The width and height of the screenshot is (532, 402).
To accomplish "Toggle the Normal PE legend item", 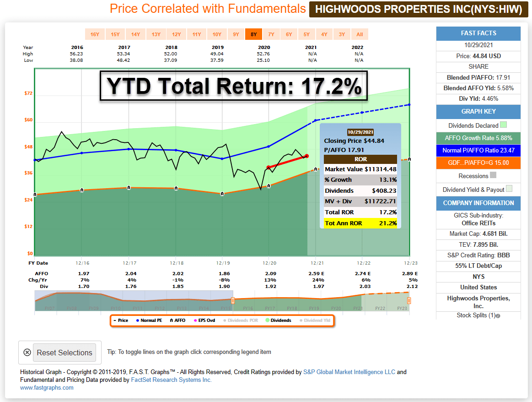I will [x=149, y=321].
